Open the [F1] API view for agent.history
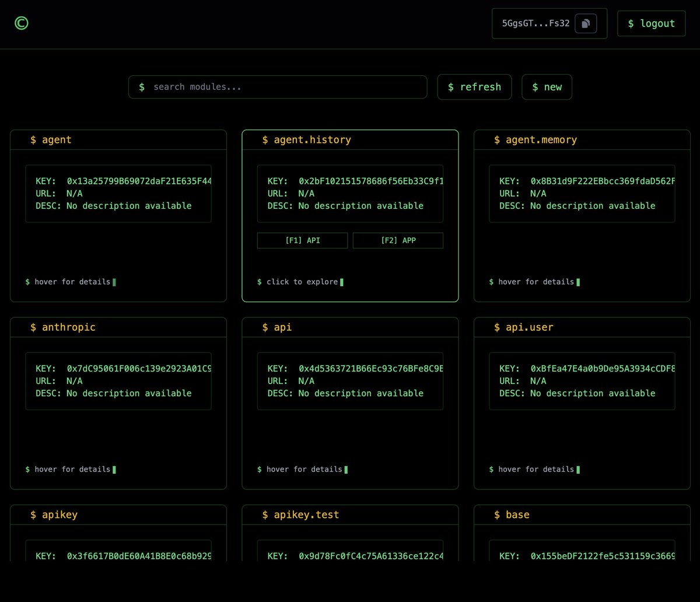The width and height of the screenshot is (700, 602). (302, 240)
